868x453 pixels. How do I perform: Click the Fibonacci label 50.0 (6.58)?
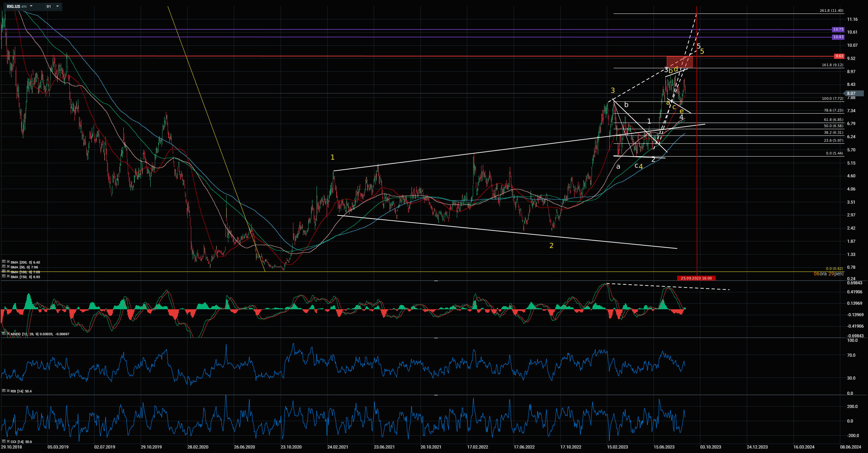pyautogui.click(x=834, y=126)
